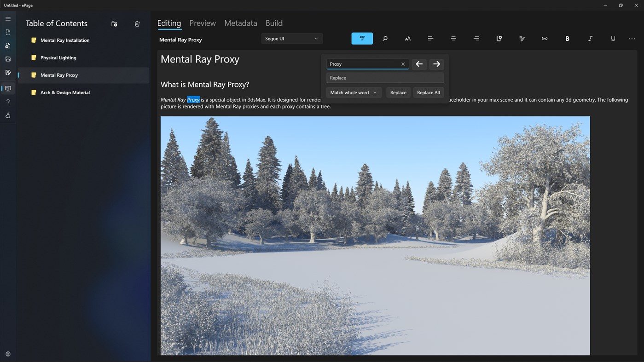This screenshot has width=644, height=362.
Task: Switch to the Preview tab
Action: pos(202,23)
